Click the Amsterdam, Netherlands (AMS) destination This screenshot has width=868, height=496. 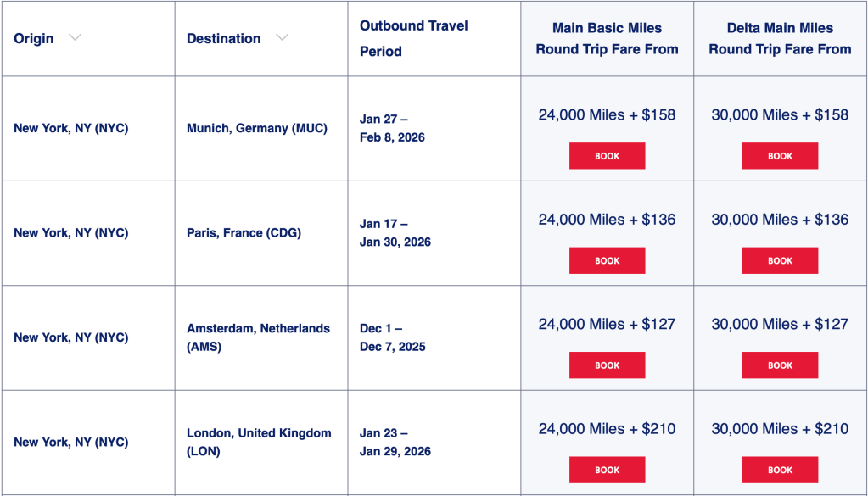pyautogui.click(x=258, y=337)
